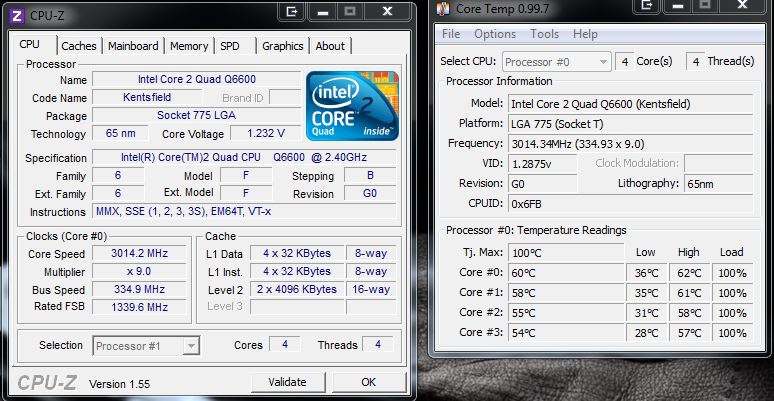Click the Frequency value 3014.34MHz
This screenshot has height=401, width=774.
[x=631, y=144]
